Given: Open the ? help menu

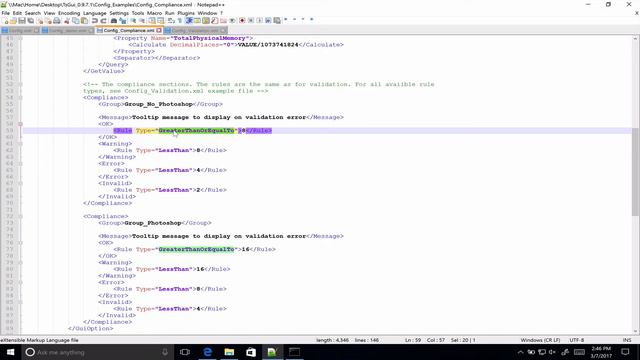Looking at the screenshot, I should (221, 13).
